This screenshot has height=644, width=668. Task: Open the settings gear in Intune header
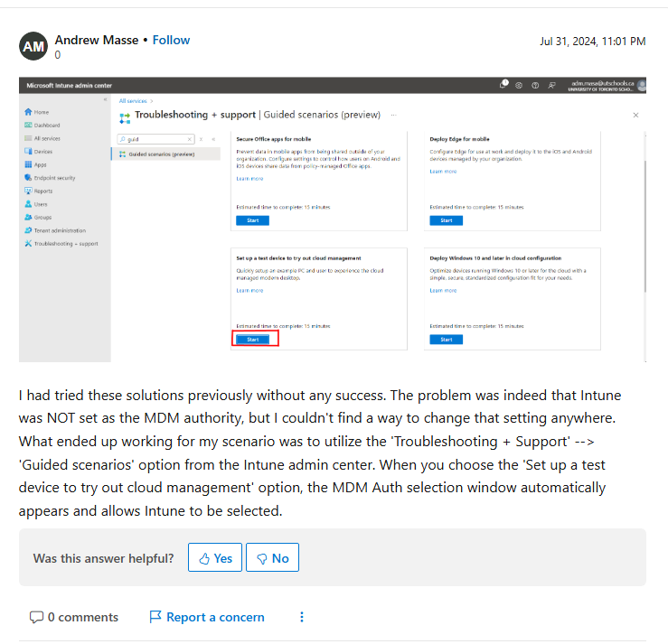click(x=519, y=85)
